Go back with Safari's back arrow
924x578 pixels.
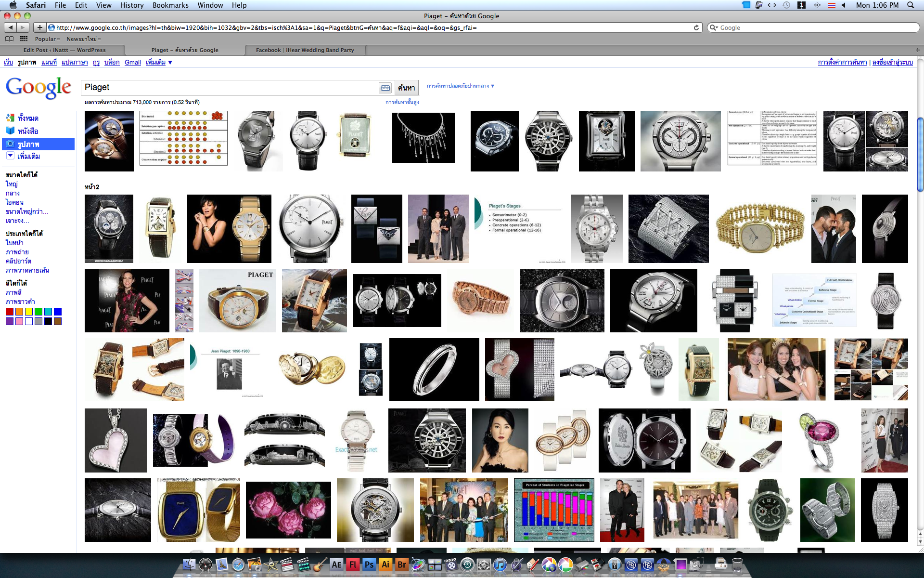[x=10, y=27]
